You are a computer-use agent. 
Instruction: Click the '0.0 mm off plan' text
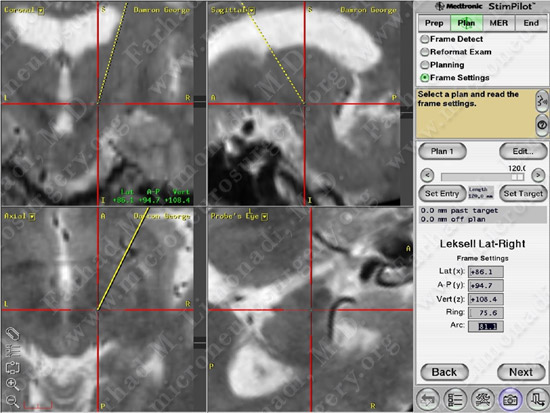click(453, 219)
